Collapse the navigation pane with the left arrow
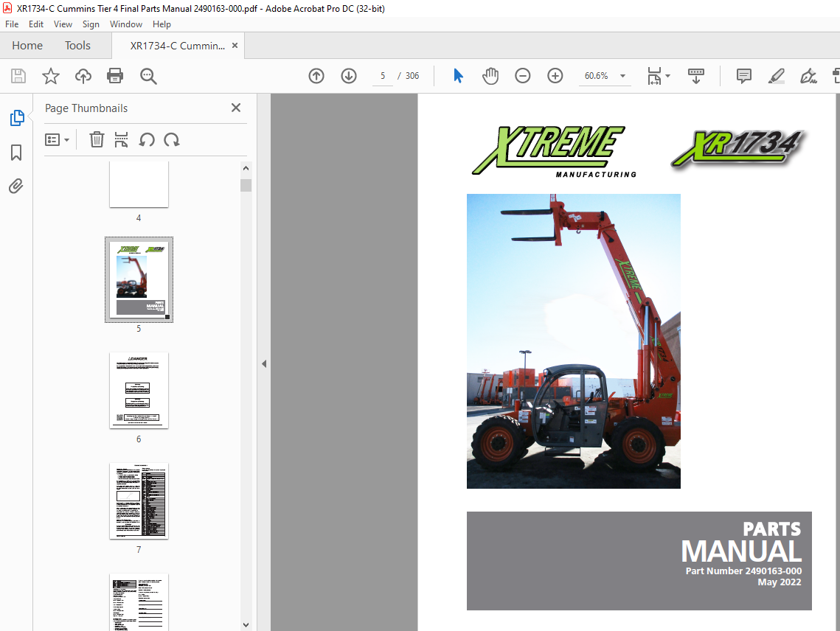Viewport: 840px width, 631px height. click(264, 363)
